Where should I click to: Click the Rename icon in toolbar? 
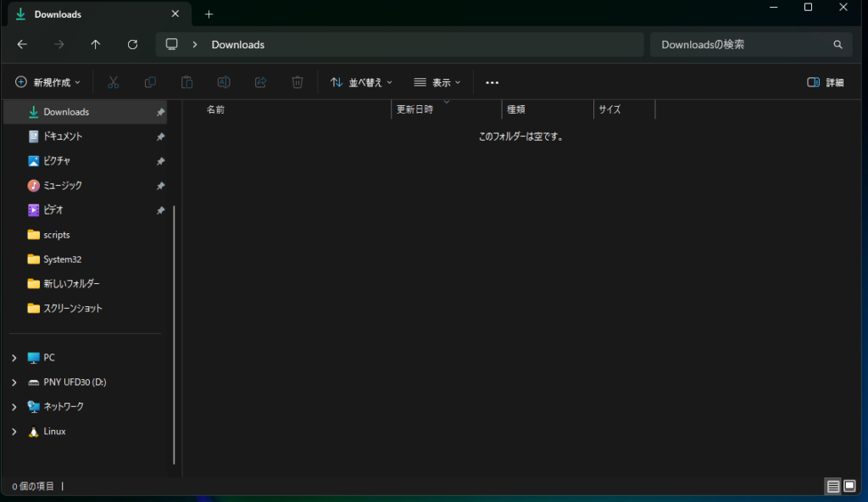point(224,82)
